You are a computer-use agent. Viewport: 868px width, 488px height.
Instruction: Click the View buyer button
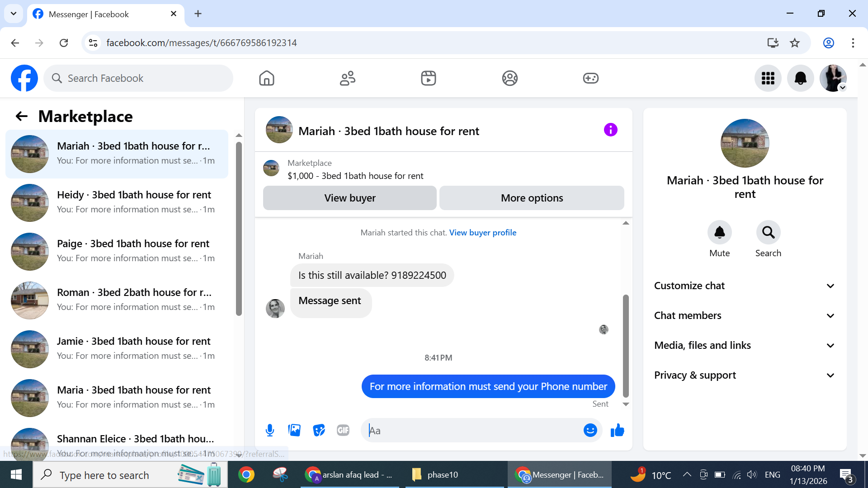(349, 198)
